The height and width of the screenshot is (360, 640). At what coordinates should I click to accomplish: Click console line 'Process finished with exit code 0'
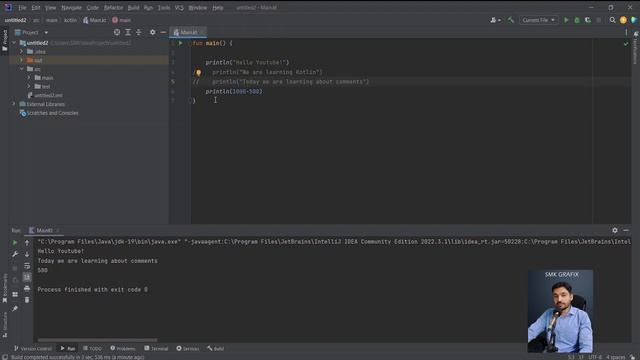[x=93, y=289]
